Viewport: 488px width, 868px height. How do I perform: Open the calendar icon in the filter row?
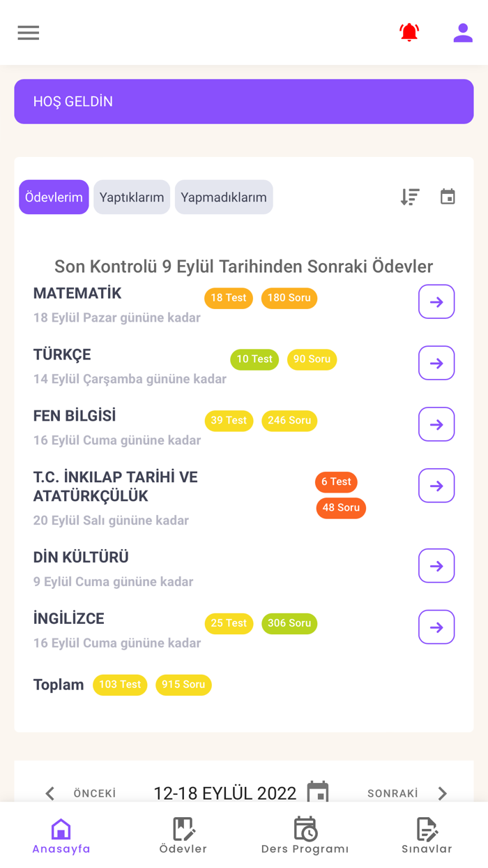click(x=448, y=197)
